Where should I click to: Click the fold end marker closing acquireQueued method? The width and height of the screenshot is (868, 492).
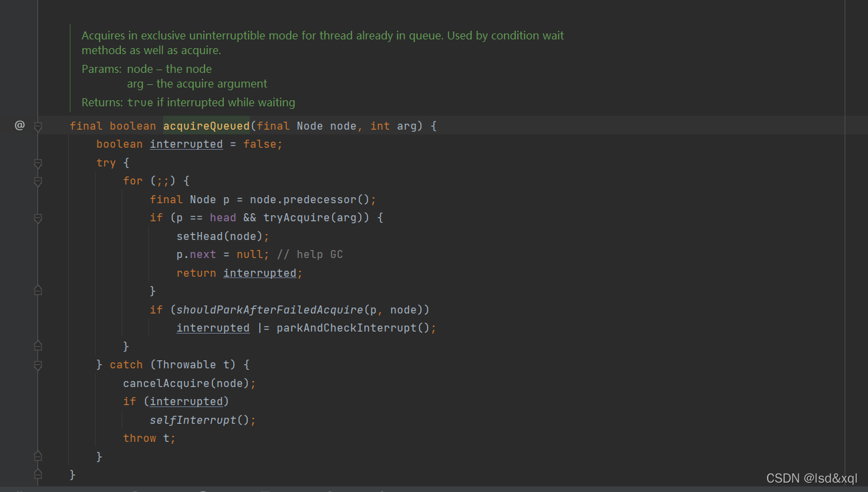click(x=38, y=474)
